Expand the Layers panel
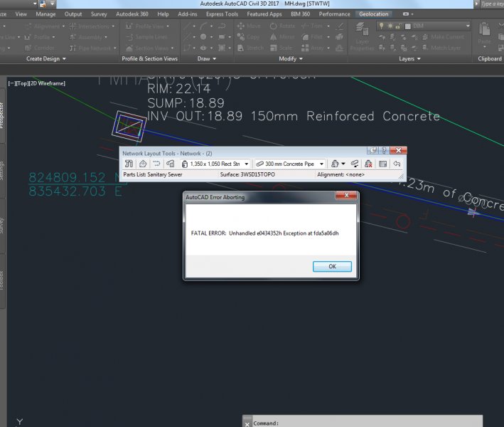This screenshot has height=427, width=504. tap(409, 58)
